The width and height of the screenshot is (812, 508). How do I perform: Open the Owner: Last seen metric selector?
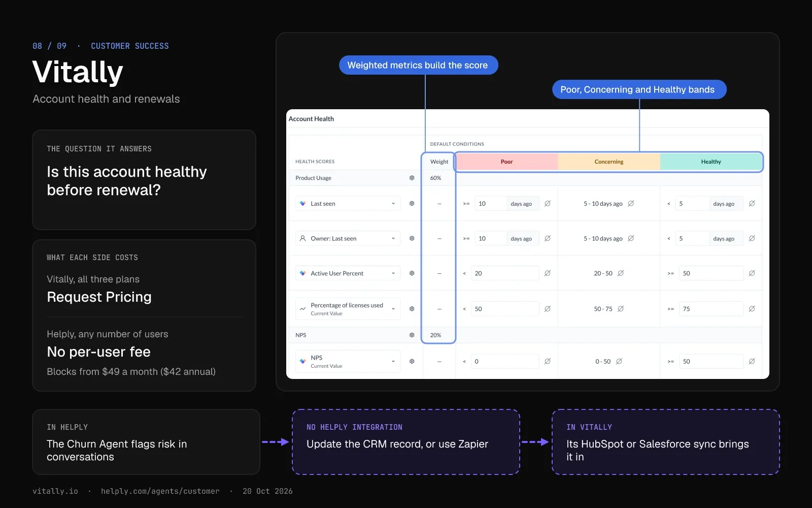(348, 238)
